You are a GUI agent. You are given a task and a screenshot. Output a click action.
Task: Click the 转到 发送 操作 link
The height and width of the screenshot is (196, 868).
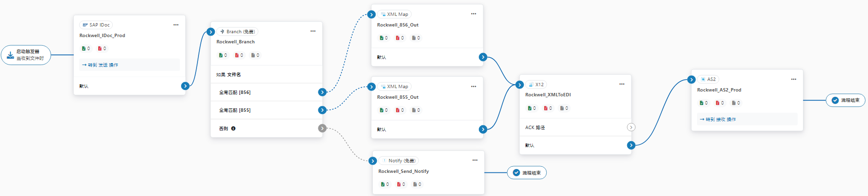100,65
